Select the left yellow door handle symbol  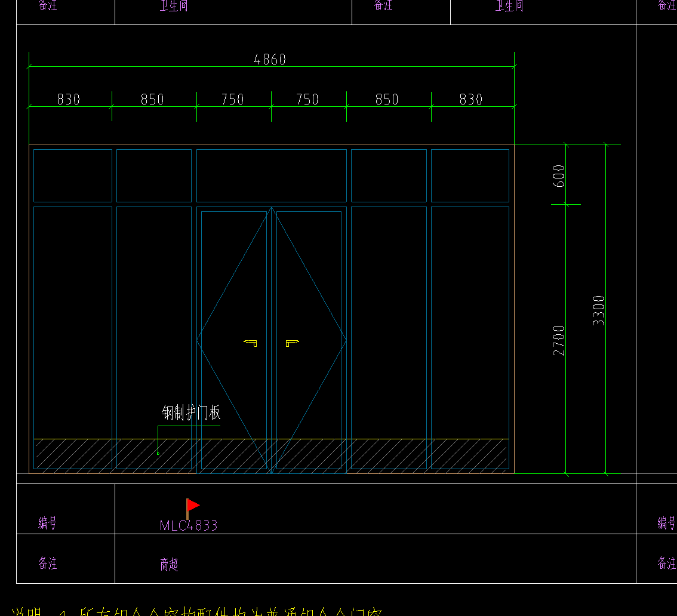[250, 343]
